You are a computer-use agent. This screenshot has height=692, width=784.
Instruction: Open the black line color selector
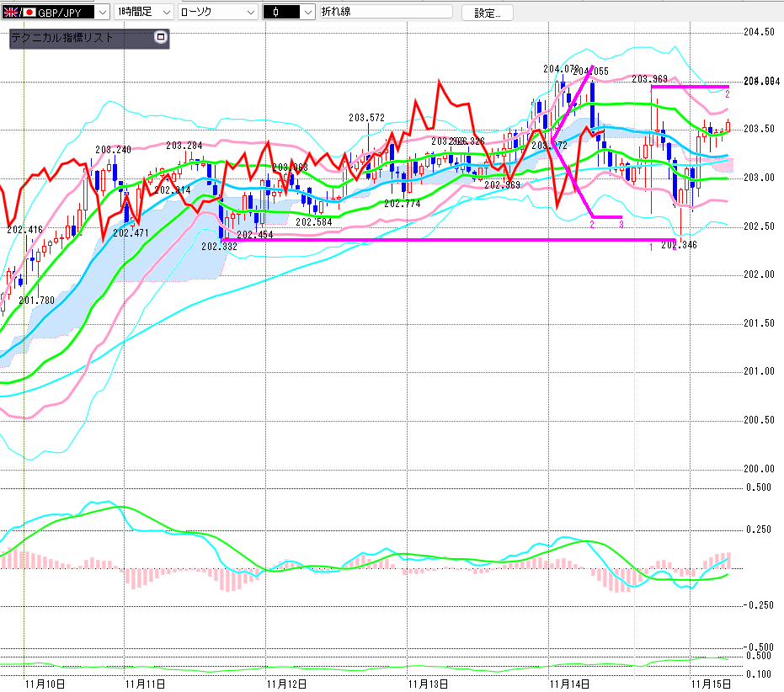[x=307, y=12]
